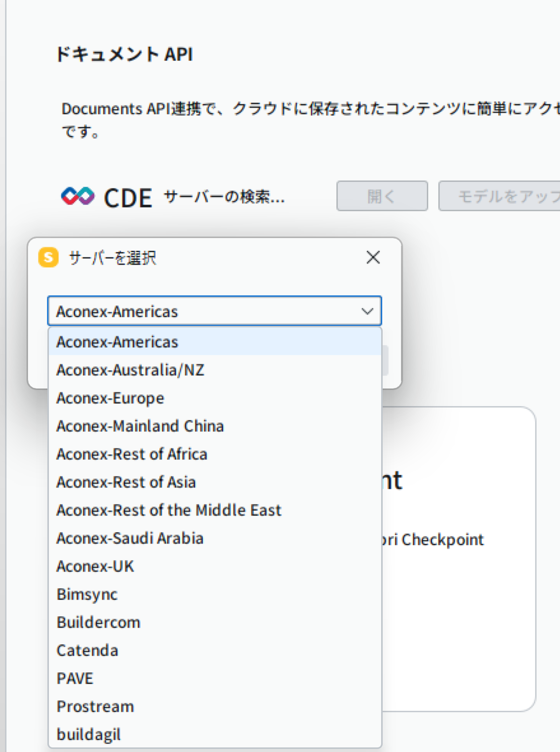Click the サーバーの検索... status text

pyautogui.click(x=224, y=196)
